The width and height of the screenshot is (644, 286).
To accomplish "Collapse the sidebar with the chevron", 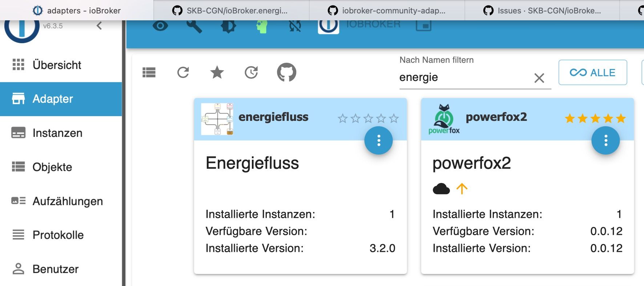I will click(99, 26).
